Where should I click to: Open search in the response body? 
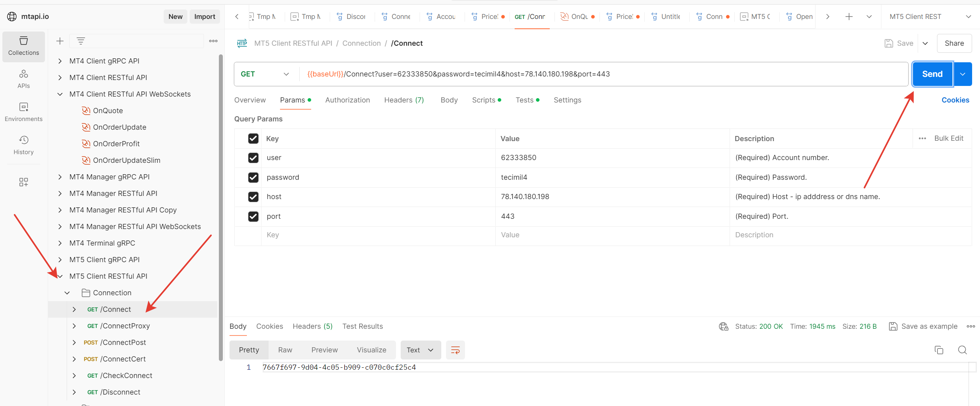click(963, 350)
